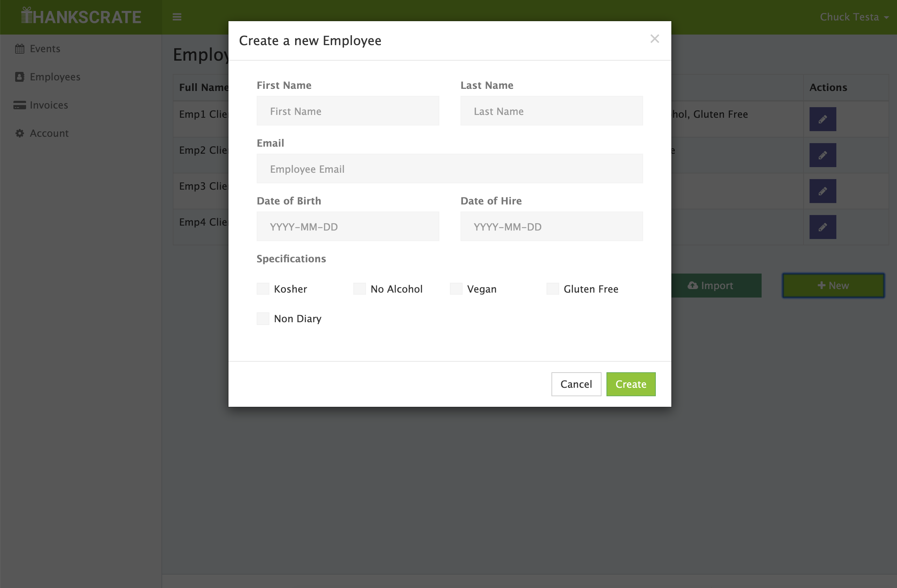Screen dimensions: 897x588
Task: Enable the No Alcohol specification
Action: (x=360, y=289)
